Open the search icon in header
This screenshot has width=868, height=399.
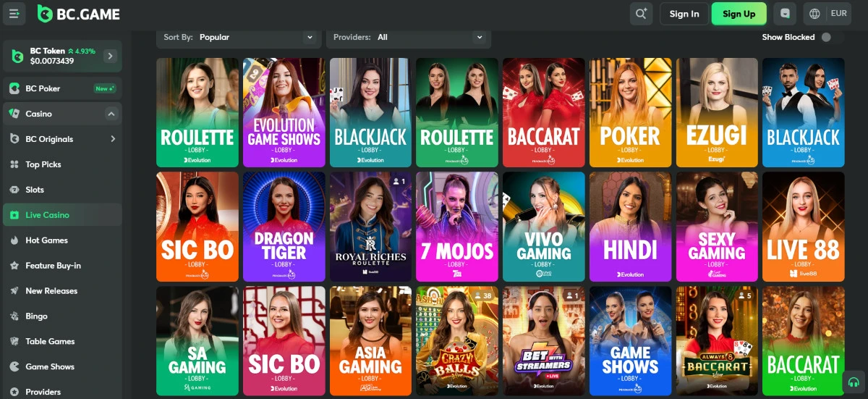click(641, 14)
